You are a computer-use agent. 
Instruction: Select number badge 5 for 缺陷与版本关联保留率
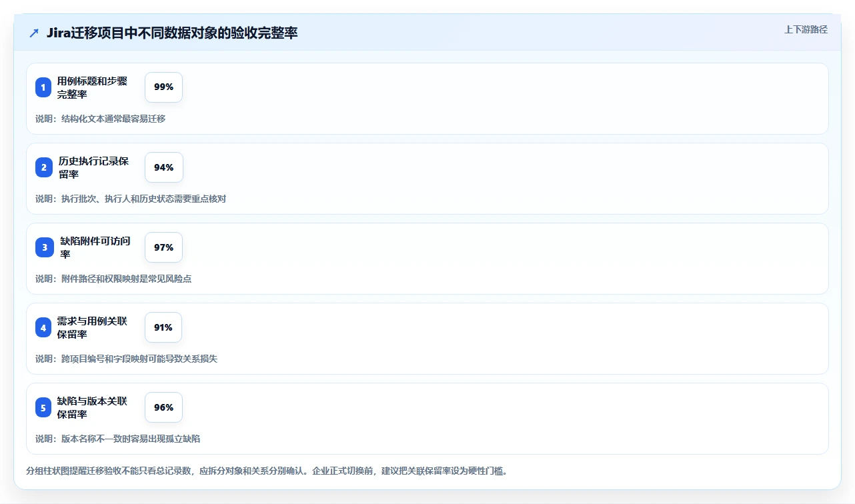(x=43, y=407)
